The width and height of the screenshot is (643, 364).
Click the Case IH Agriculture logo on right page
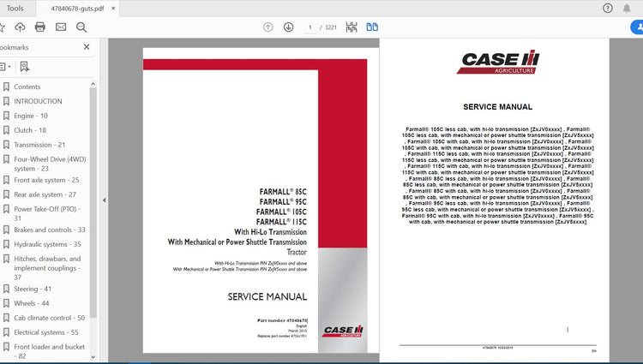pyautogui.click(x=498, y=63)
